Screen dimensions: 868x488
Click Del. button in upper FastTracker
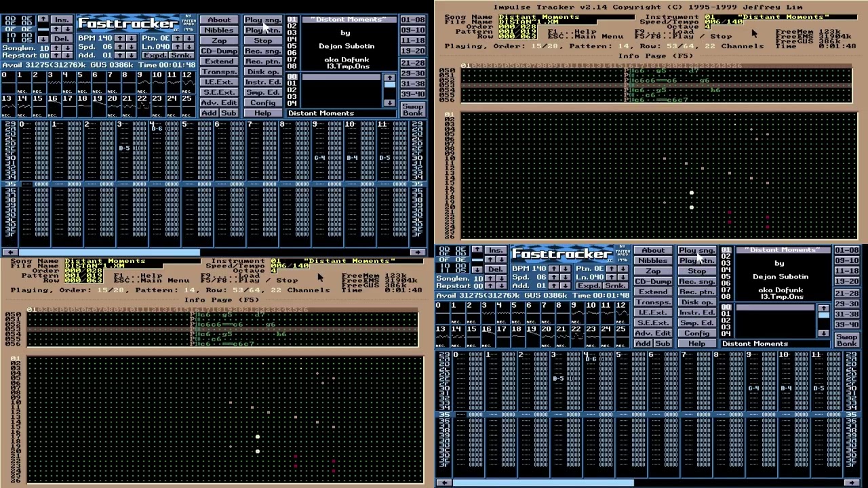[x=62, y=39]
